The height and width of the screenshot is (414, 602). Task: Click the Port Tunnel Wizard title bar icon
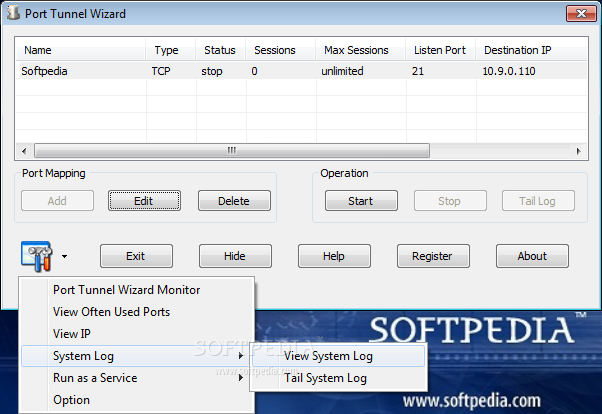(x=13, y=13)
